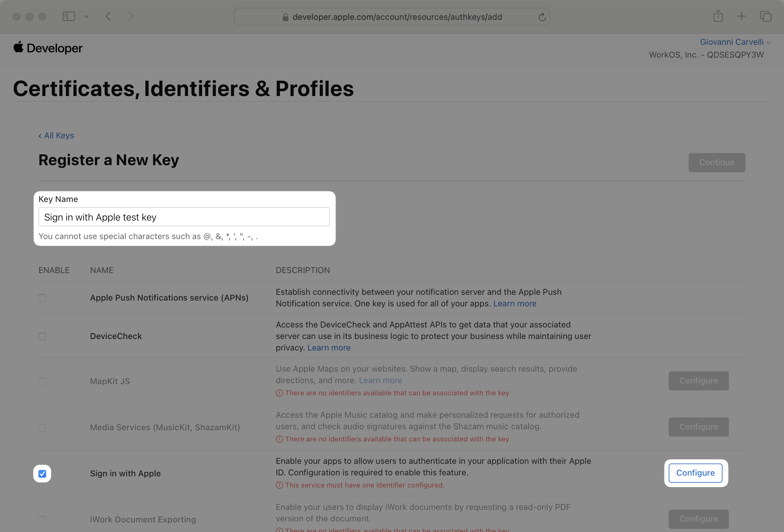Expand the Giovanni Carvelli account menu

735,42
